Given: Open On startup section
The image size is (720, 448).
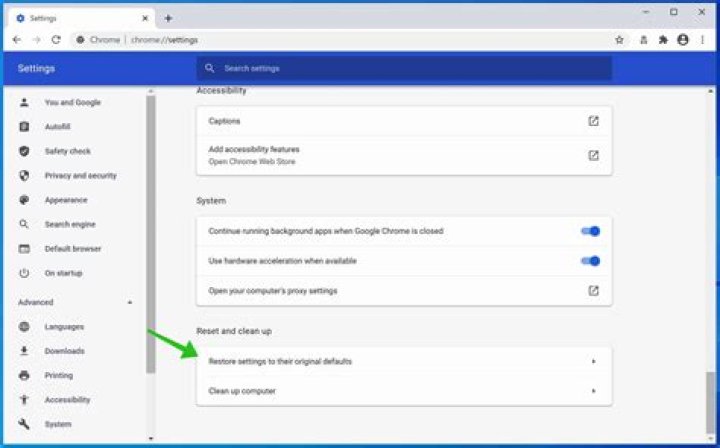Looking at the screenshot, I should [x=63, y=273].
